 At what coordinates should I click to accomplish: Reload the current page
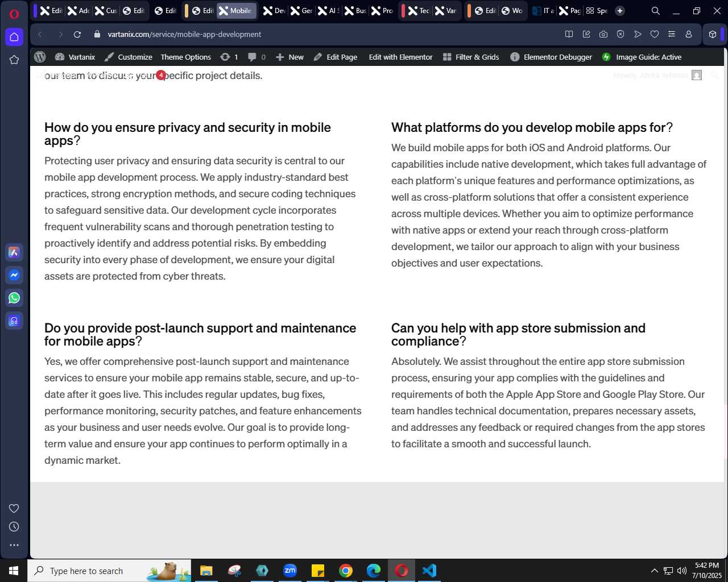coord(77,34)
